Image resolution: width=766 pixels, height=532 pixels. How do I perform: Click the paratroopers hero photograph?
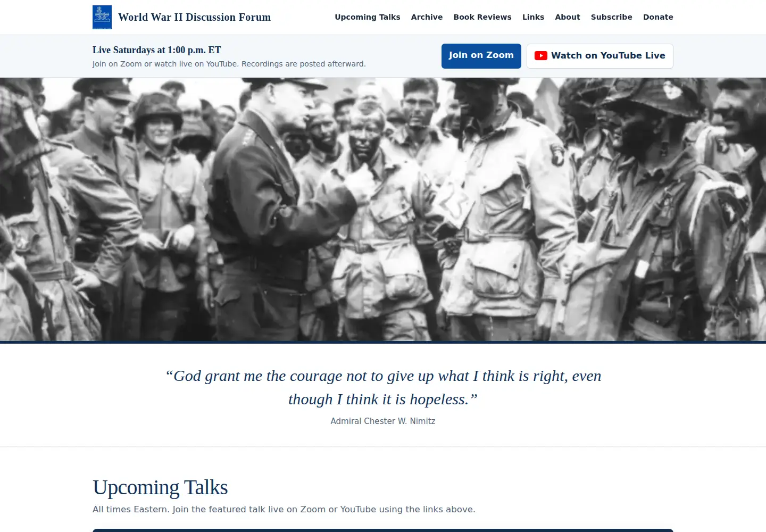pyautogui.click(x=383, y=209)
